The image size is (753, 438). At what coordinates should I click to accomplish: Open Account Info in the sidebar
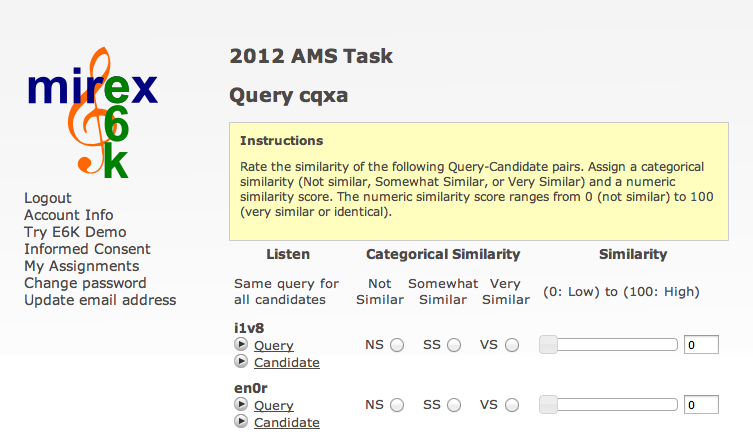point(69,215)
